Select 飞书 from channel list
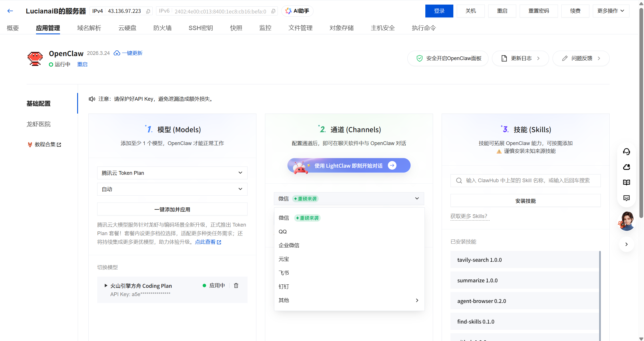Viewport: 644px width, 341px height. [284, 273]
